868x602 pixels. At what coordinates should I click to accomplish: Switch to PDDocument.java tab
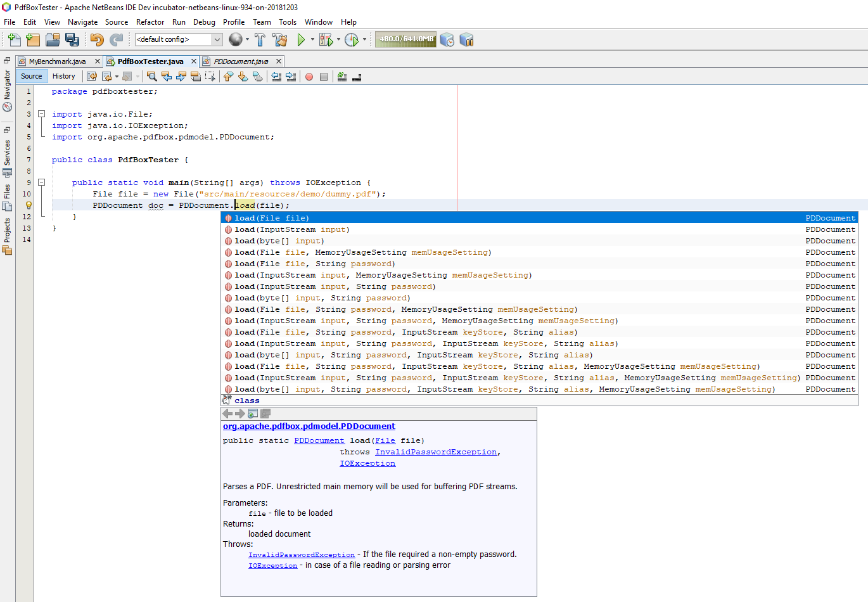(241, 61)
